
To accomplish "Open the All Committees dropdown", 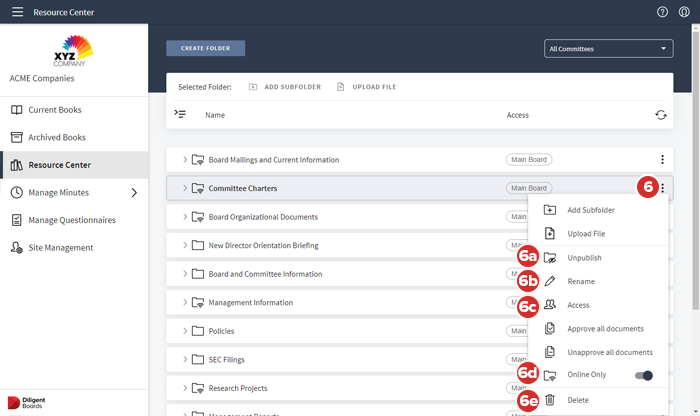I will point(609,48).
